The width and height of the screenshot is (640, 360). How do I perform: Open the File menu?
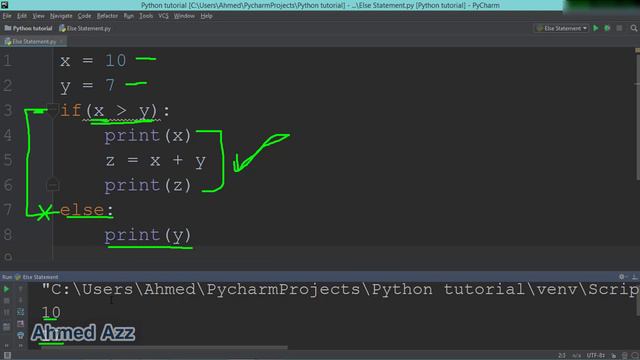(x=7, y=16)
